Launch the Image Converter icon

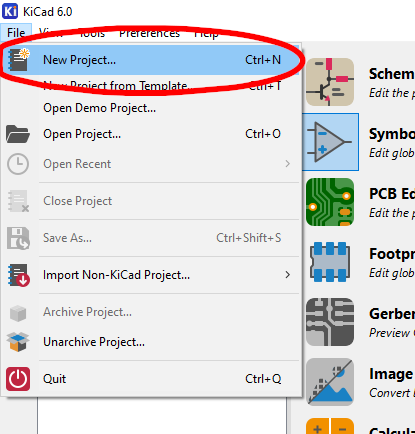pos(330,382)
